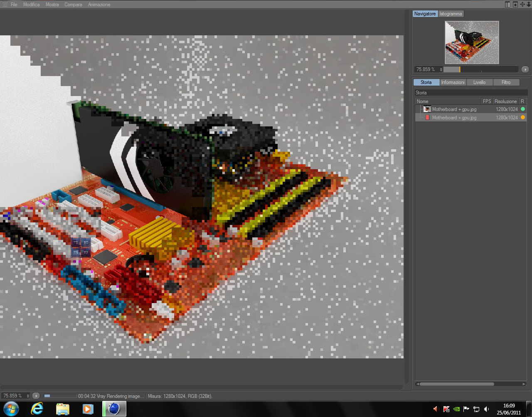The image size is (532, 417).
Task: Switch to the Navigatore tab
Action: pyautogui.click(x=425, y=14)
